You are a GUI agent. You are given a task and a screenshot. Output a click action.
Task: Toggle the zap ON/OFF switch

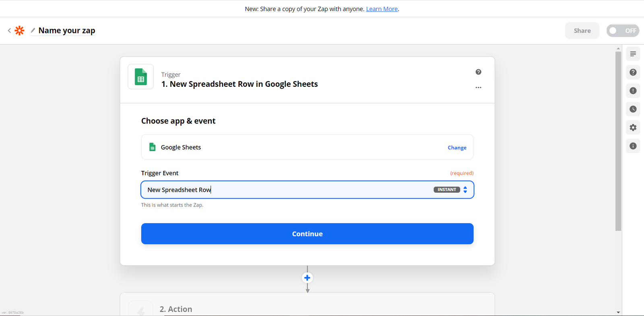(622, 31)
